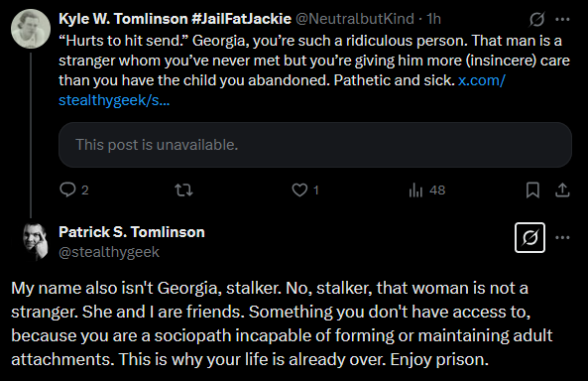Click the repost icon under Kyle's post
The height and width of the screenshot is (381, 588).
click(183, 190)
